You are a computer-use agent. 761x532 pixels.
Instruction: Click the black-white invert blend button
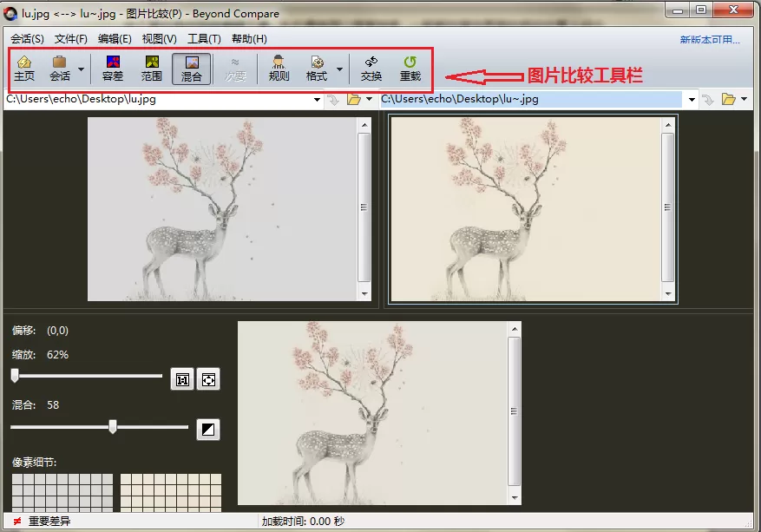pyautogui.click(x=208, y=430)
